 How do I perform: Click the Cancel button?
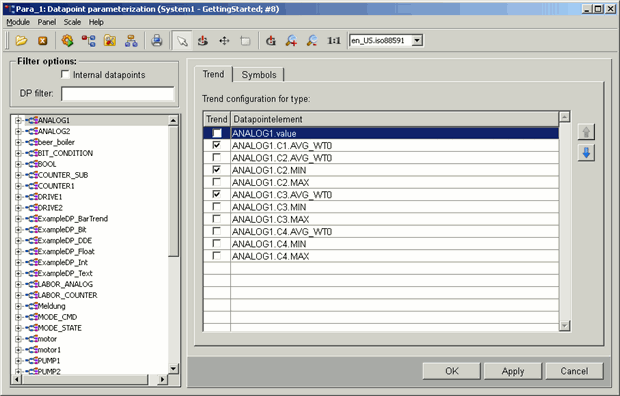point(574,371)
